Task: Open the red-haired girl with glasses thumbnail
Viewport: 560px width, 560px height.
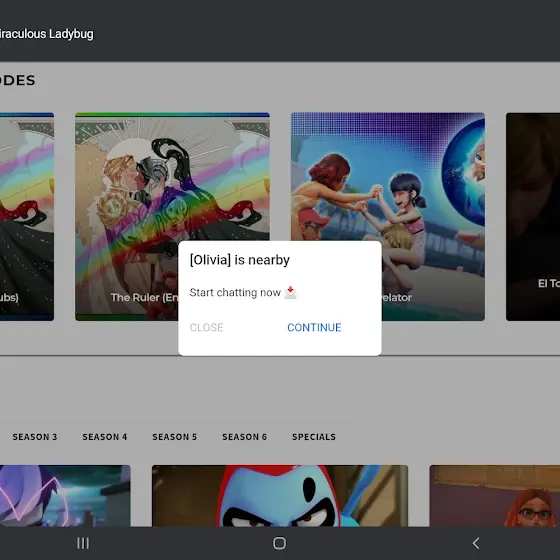Action: tap(495, 496)
